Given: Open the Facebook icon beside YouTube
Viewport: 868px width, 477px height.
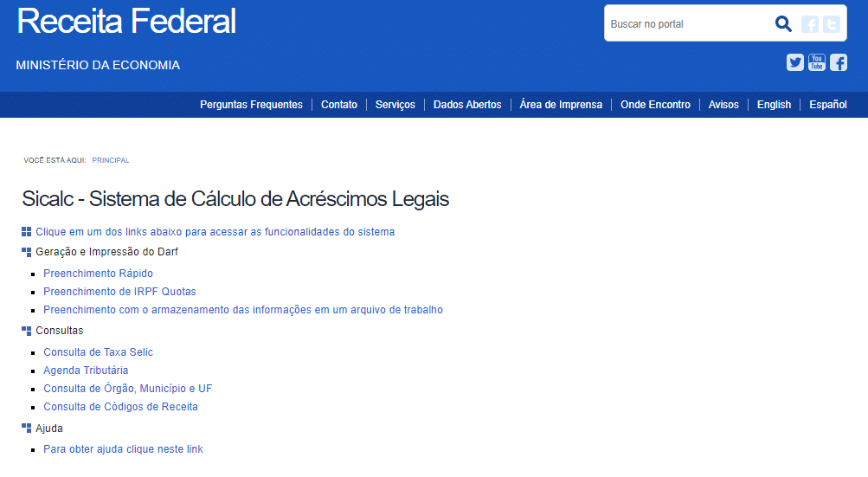Looking at the screenshot, I should 838,62.
